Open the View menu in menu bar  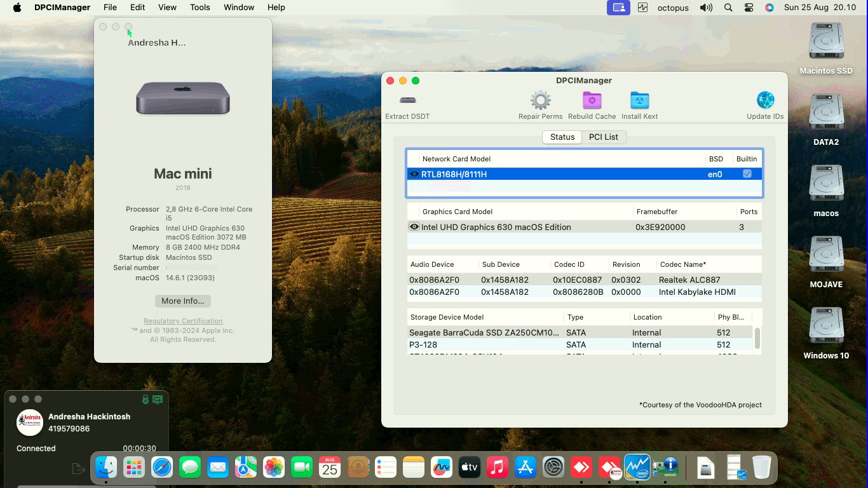(x=167, y=8)
